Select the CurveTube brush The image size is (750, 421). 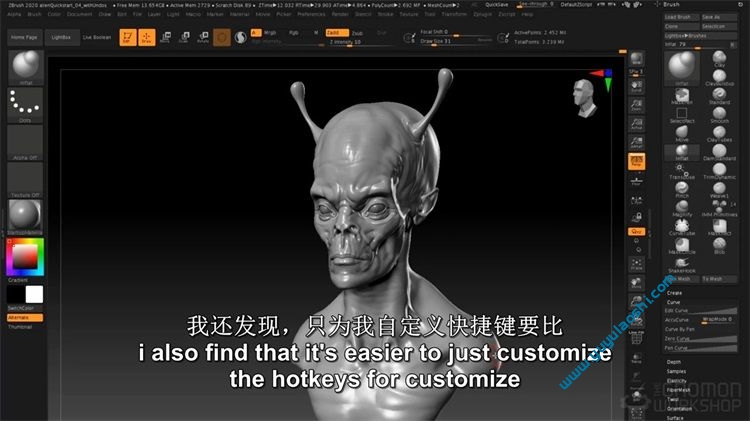pos(682,227)
